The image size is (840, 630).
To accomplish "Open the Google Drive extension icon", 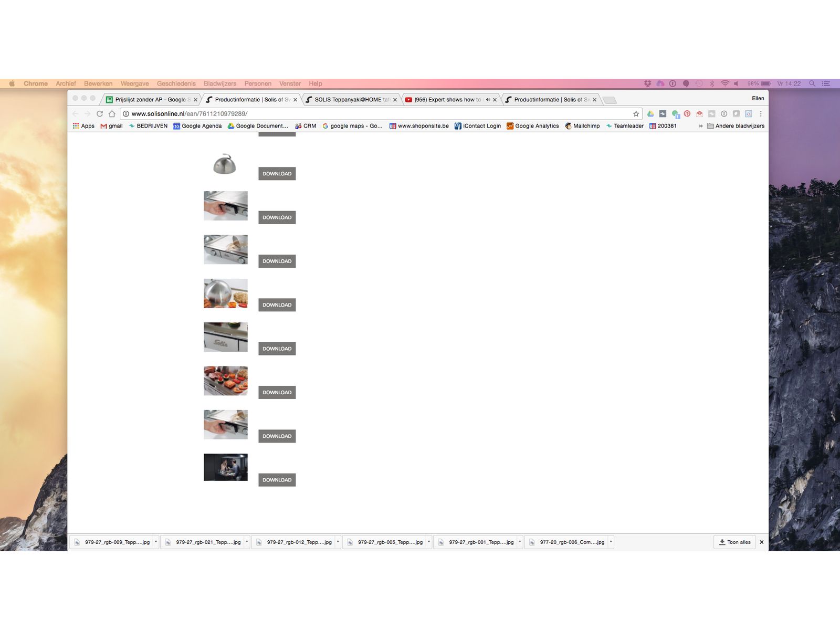I will click(650, 114).
